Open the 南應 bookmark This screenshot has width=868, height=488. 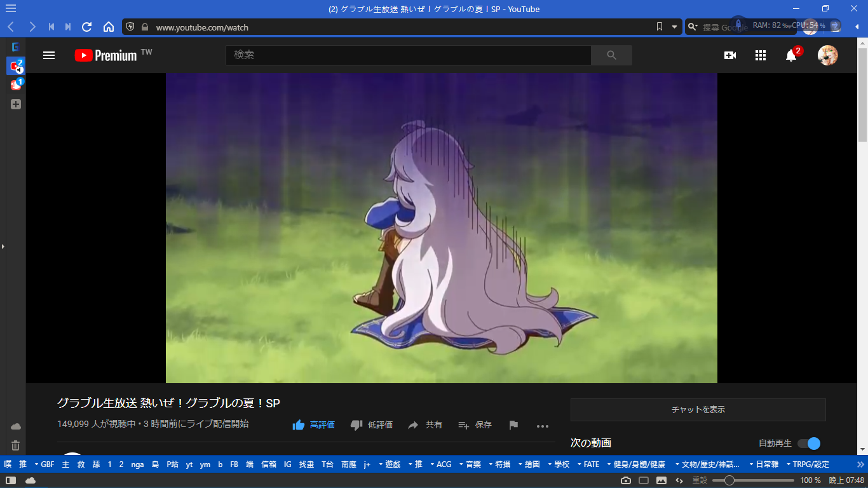point(349,464)
